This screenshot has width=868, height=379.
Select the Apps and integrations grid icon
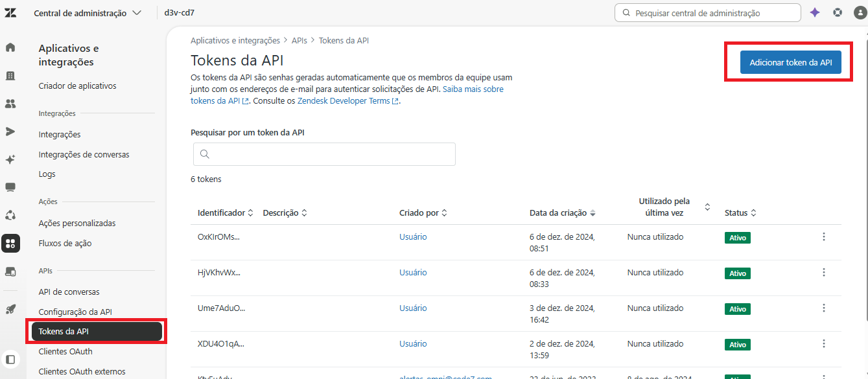(10, 244)
